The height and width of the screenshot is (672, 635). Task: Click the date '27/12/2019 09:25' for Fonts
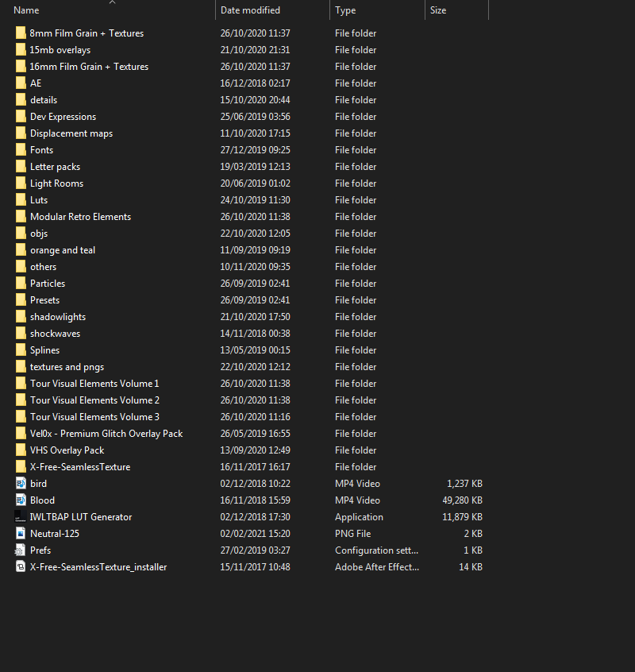(256, 150)
